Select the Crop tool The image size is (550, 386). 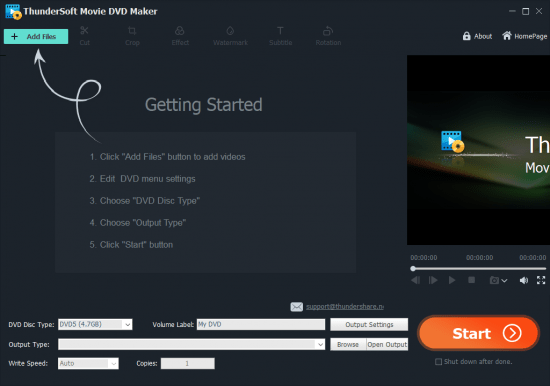click(x=132, y=36)
